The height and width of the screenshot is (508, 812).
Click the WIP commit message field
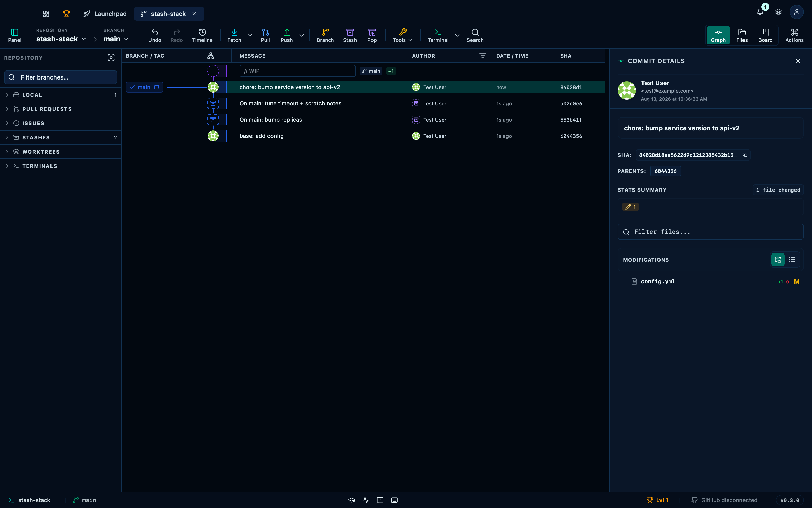pyautogui.click(x=297, y=71)
